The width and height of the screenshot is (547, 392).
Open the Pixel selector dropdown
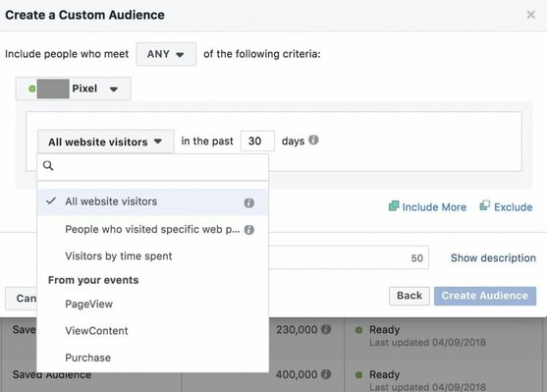click(74, 88)
